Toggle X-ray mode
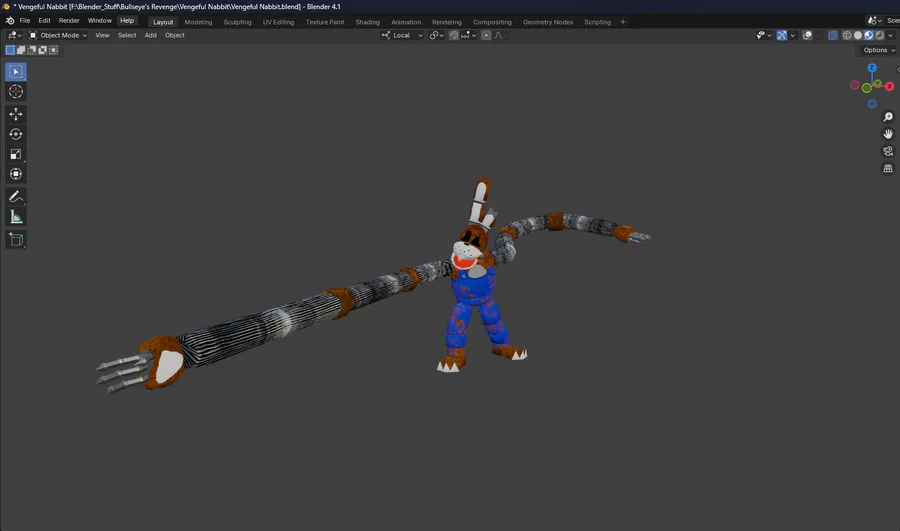900x531 pixels. 833,35
